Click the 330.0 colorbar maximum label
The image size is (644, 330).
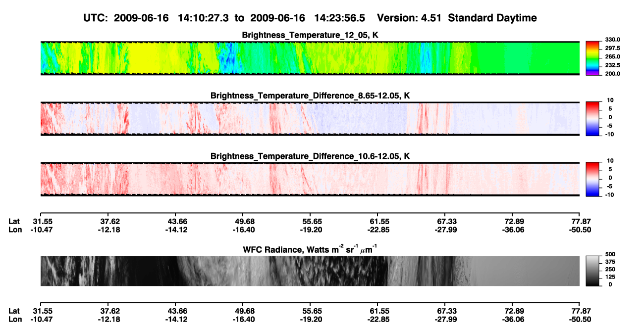612,40
